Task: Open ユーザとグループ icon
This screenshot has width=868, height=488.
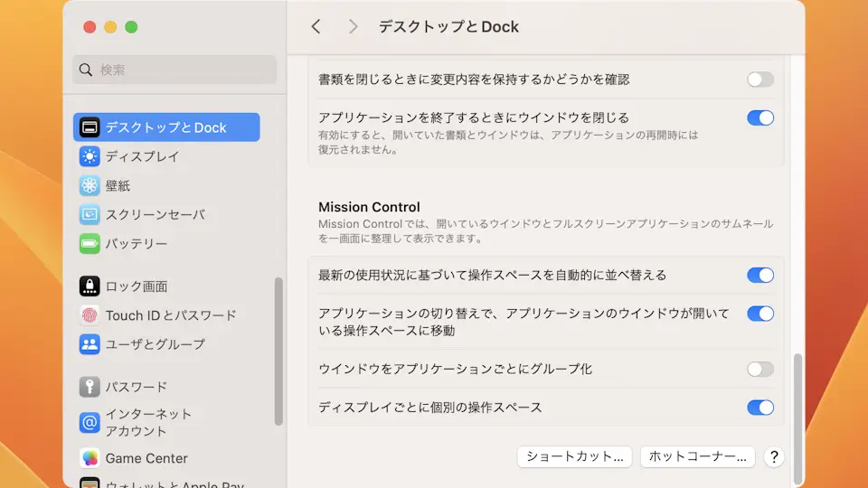Action: click(x=90, y=344)
